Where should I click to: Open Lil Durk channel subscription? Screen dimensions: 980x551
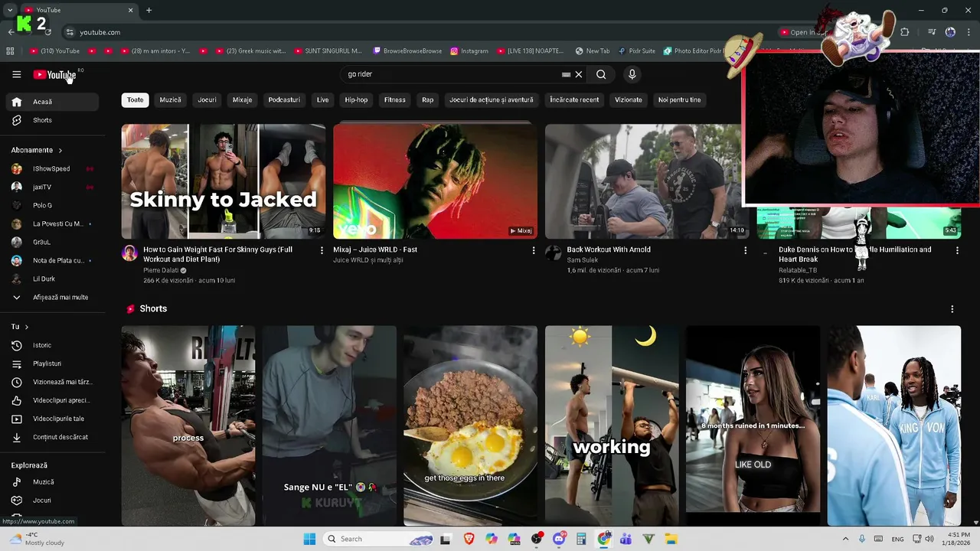coord(53,279)
